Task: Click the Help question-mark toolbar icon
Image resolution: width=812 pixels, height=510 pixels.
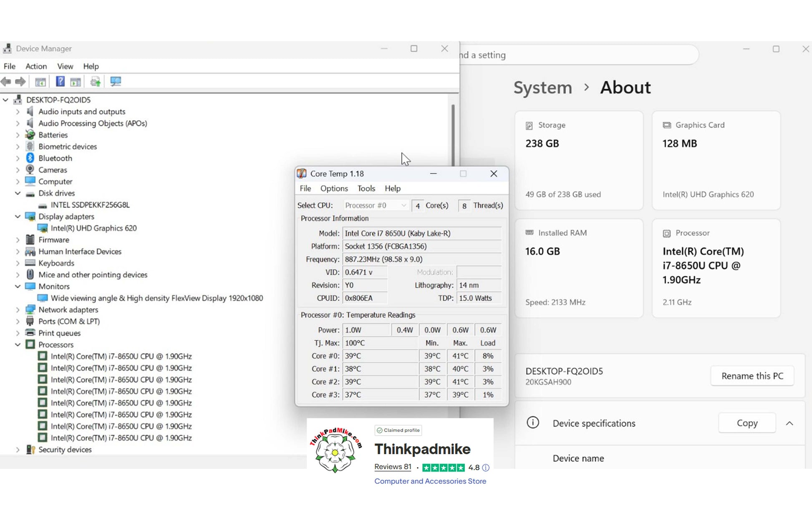Action: 60,81
